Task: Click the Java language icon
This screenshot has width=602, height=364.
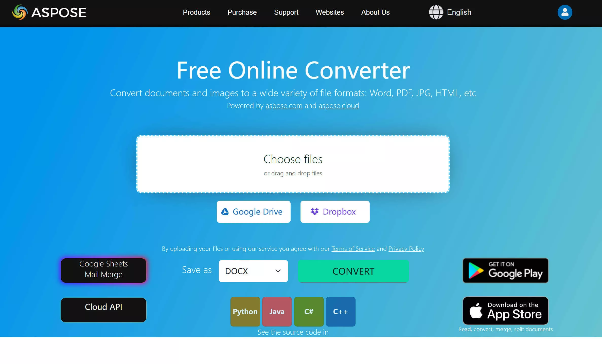Action: tap(277, 312)
